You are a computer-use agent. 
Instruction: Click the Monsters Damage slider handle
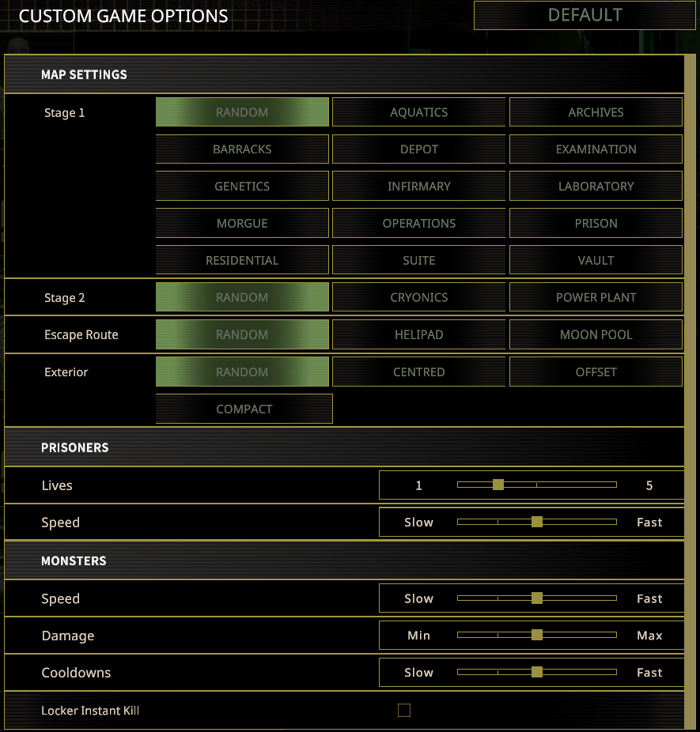click(x=537, y=635)
